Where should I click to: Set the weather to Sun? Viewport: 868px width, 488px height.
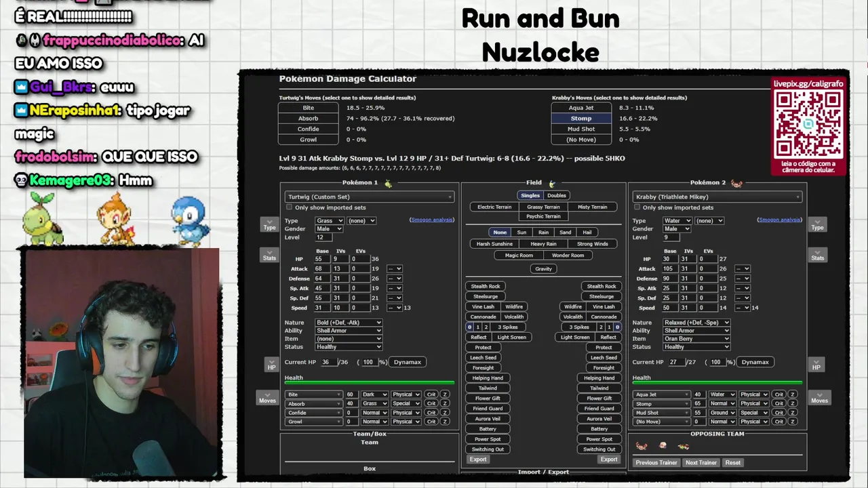pos(521,232)
